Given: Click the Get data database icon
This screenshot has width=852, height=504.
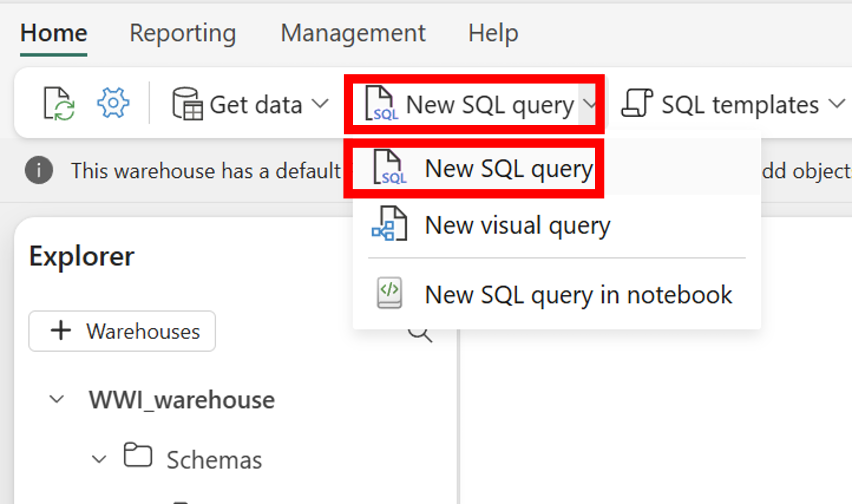Looking at the screenshot, I should 187,104.
